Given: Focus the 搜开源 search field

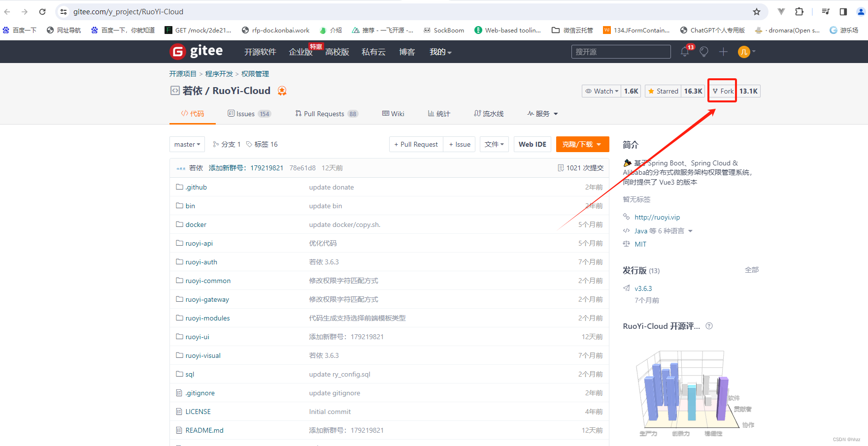Looking at the screenshot, I should click(621, 52).
